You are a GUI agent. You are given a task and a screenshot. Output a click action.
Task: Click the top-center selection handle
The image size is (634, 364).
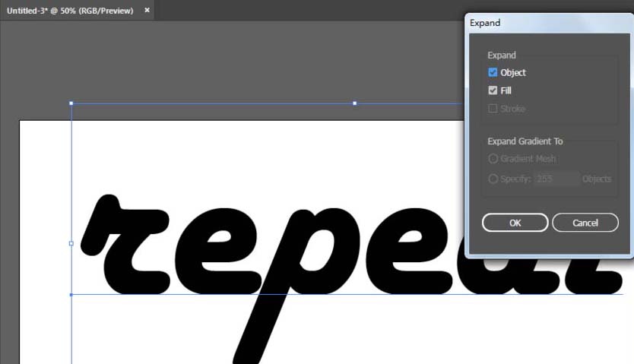click(354, 103)
